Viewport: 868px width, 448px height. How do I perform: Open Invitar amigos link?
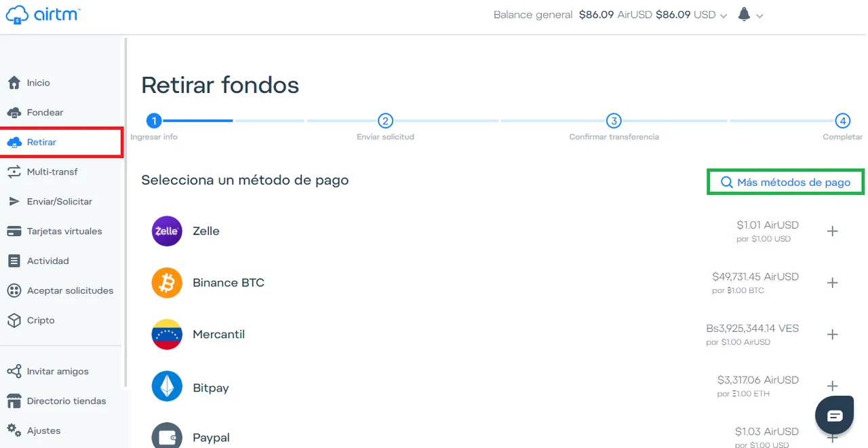58,371
